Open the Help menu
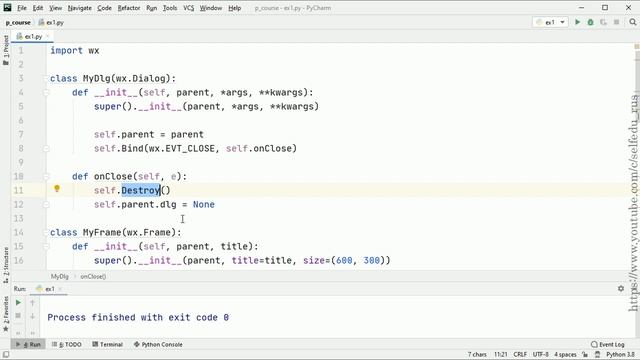 coord(234,8)
